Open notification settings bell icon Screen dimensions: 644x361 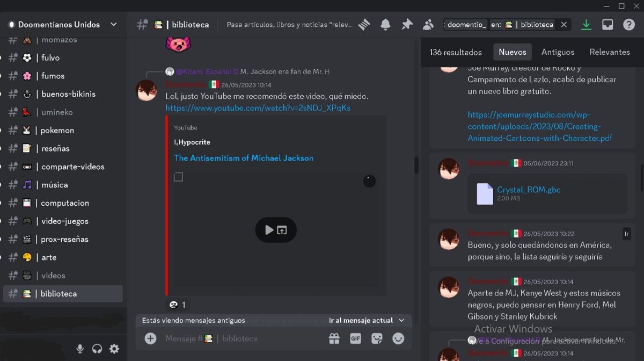pos(385,25)
